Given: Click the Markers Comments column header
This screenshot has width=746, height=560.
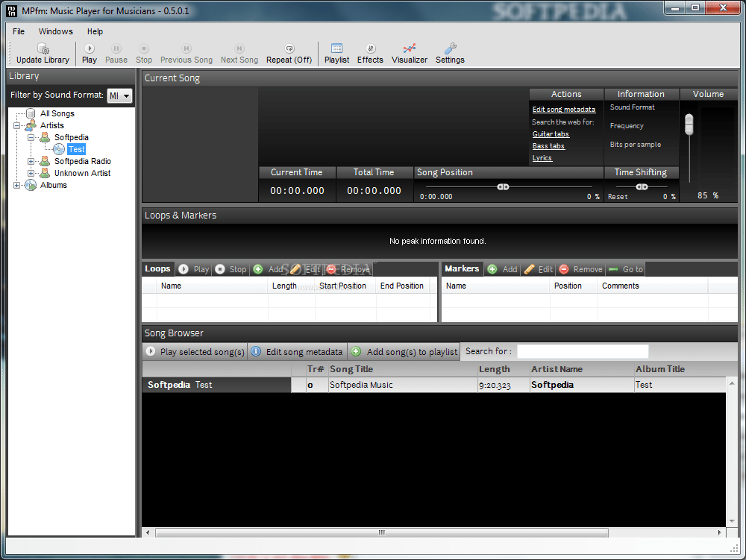Looking at the screenshot, I should click(x=652, y=286).
